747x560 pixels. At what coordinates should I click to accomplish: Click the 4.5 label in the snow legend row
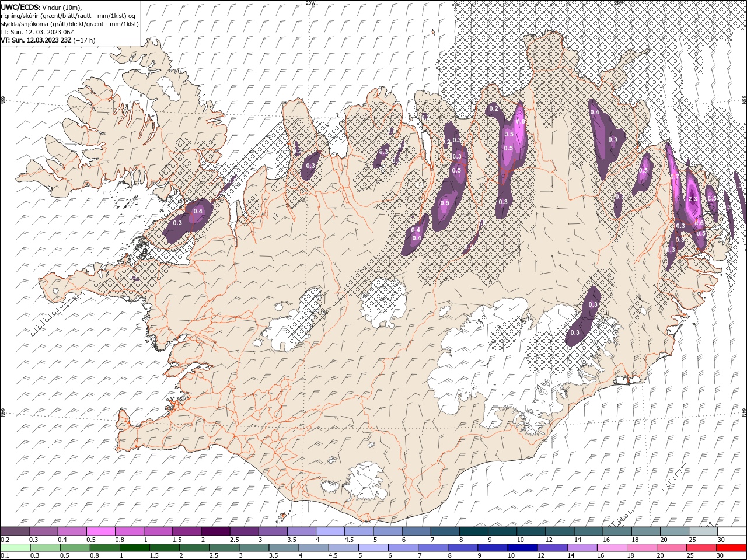point(349,540)
